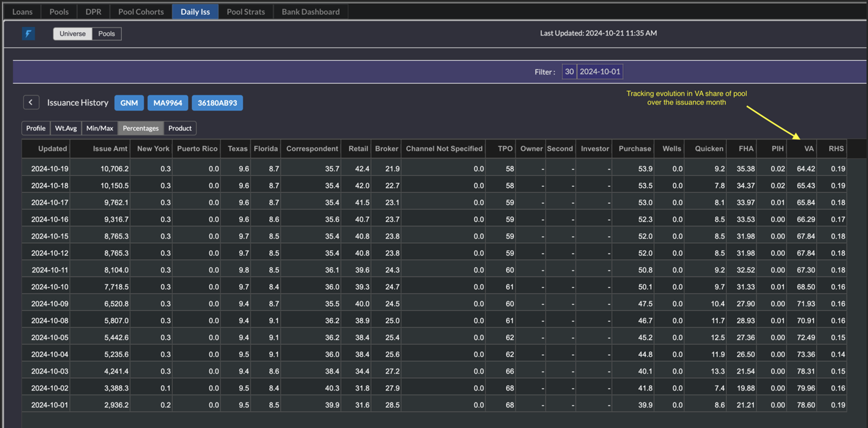The height and width of the screenshot is (428, 868).
Task: Sort by the Issue Amt column header
Action: (x=110, y=148)
